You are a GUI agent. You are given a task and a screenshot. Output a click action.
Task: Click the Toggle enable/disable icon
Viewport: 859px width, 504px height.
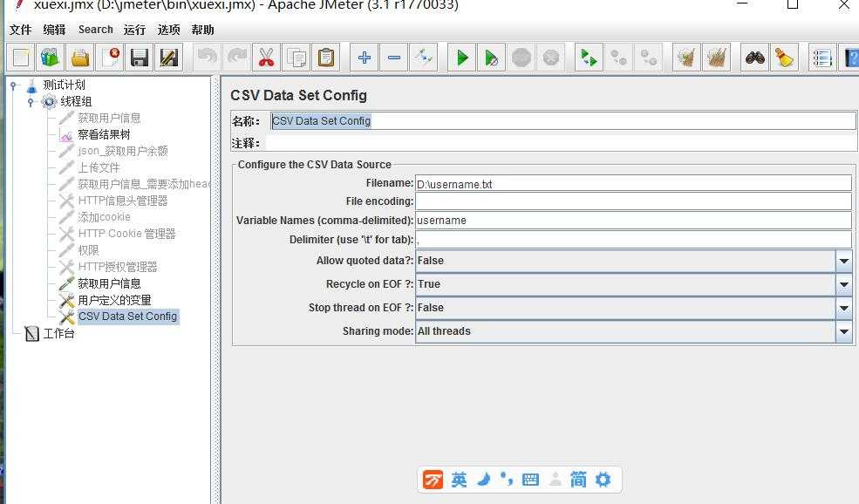[x=424, y=58]
